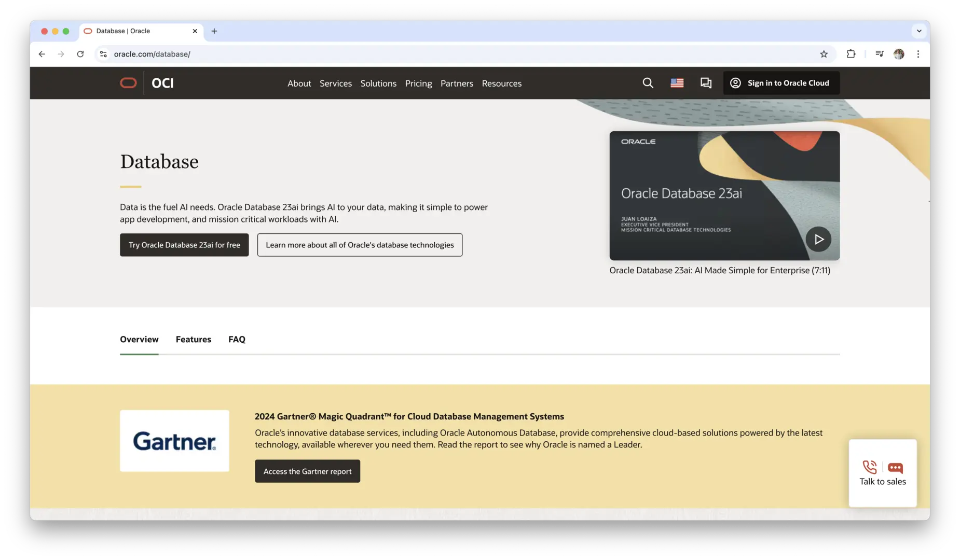
Task: Open a new tab with the plus icon
Action: pyautogui.click(x=214, y=31)
